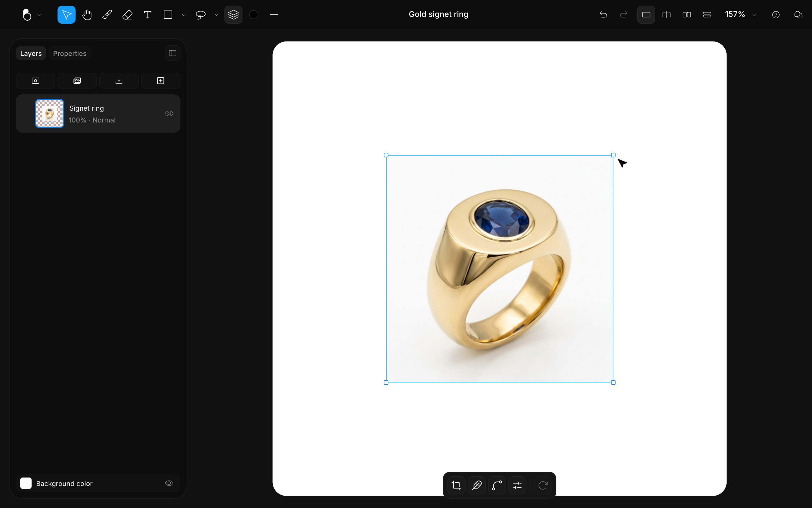Select the arrow Move tool
Viewport: 812px width, 508px height.
[x=67, y=15]
